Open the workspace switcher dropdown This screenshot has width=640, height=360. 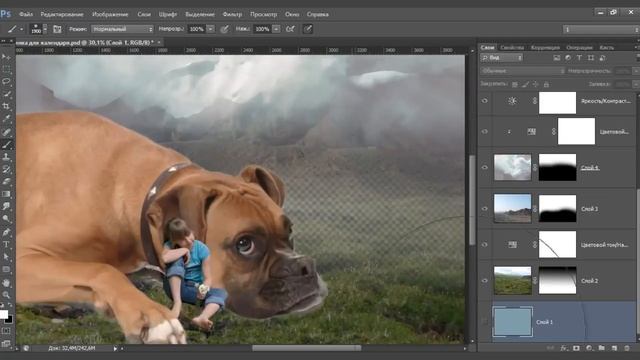click(x=601, y=29)
